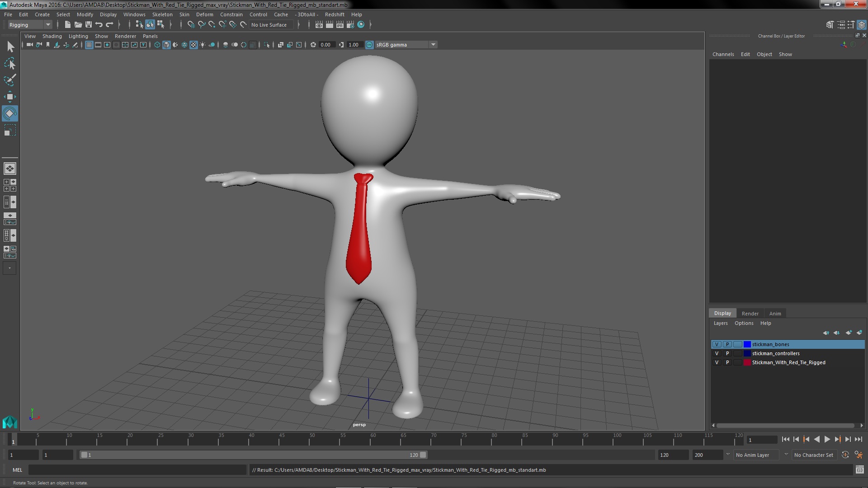
Task: Start IPR render
Action: (340, 24)
